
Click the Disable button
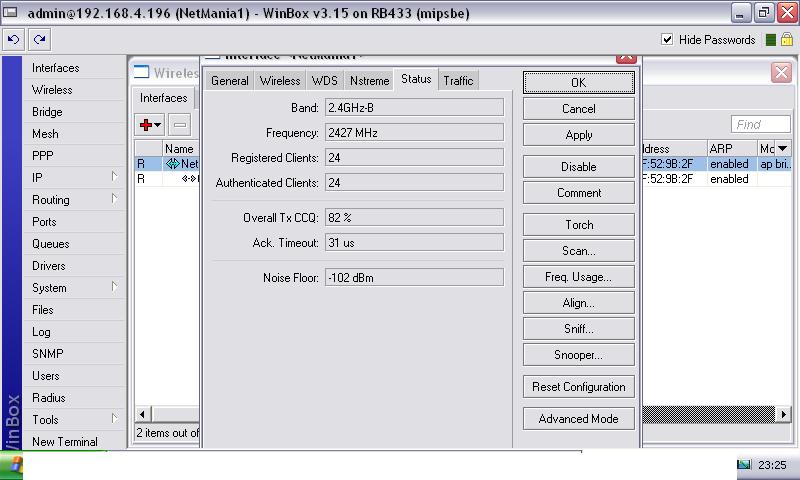[579, 167]
